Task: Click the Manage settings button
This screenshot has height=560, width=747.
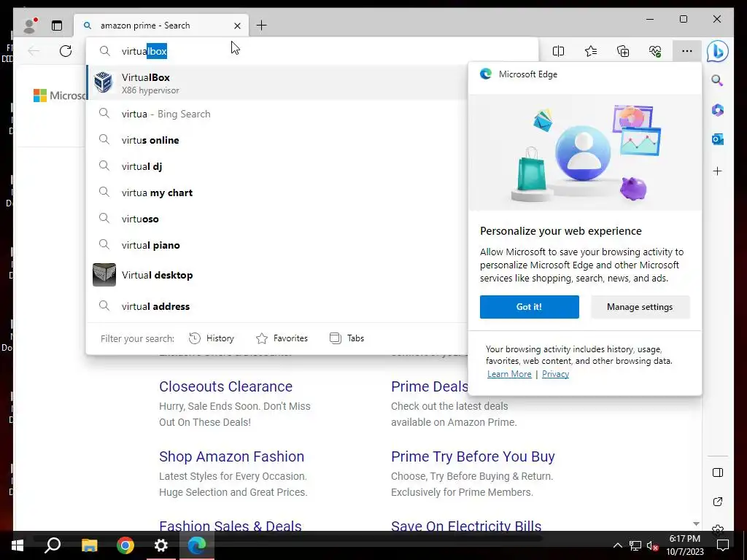Action: (640, 307)
